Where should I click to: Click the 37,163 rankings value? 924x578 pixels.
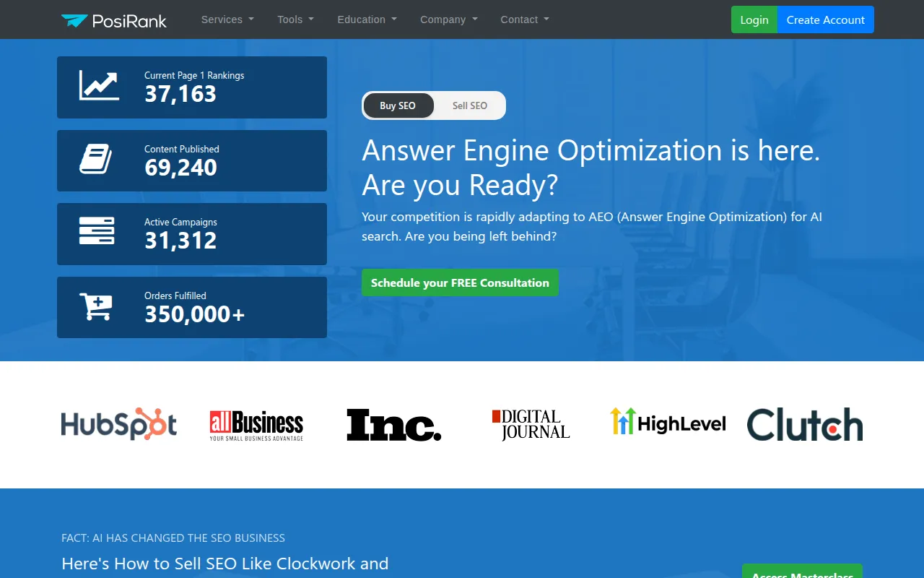(180, 94)
